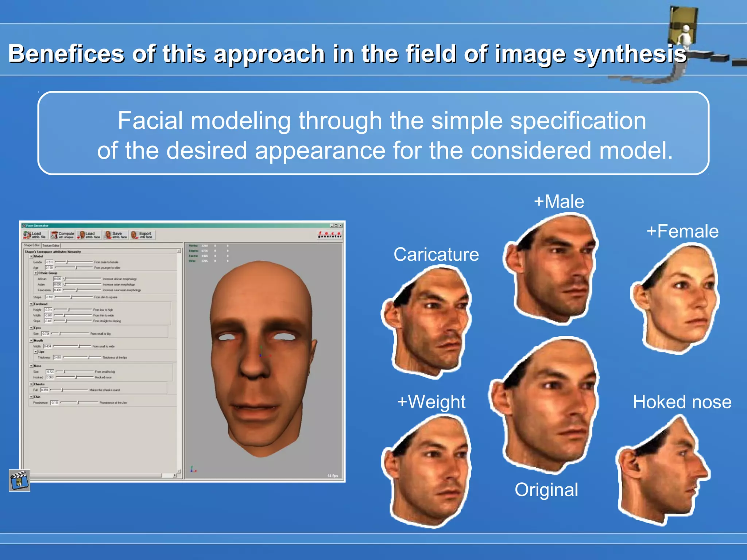Click the Lips Thickness value field

pyautogui.click(x=57, y=357)
